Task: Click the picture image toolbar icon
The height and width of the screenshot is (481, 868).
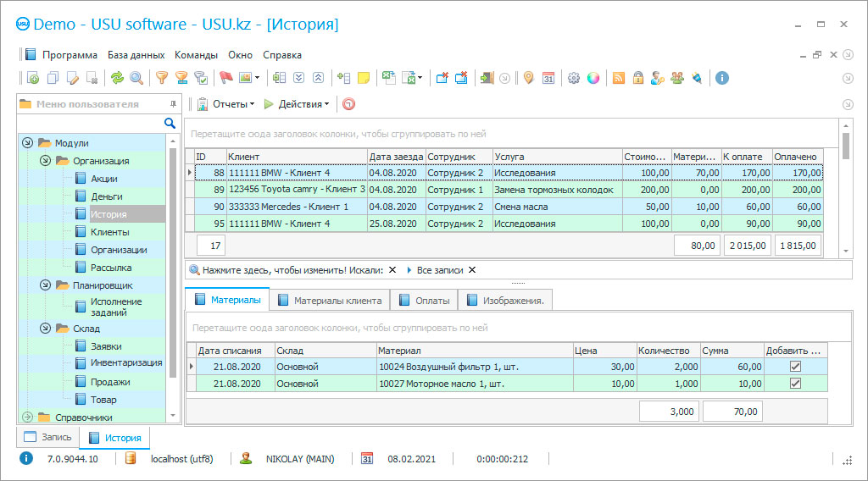Action: coord(245,78)
